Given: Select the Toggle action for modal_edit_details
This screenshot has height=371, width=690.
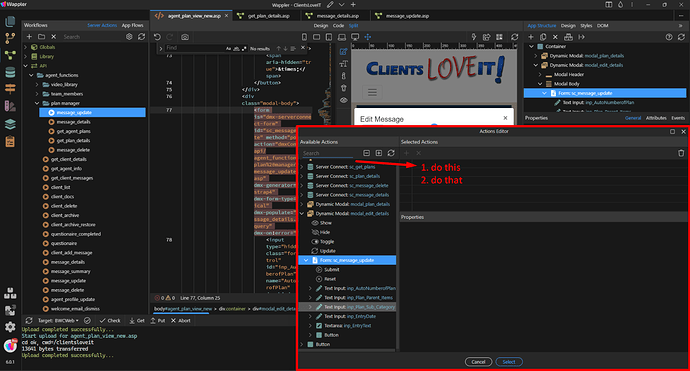Looking at the screenshot, I should click(x=327, y=242).
